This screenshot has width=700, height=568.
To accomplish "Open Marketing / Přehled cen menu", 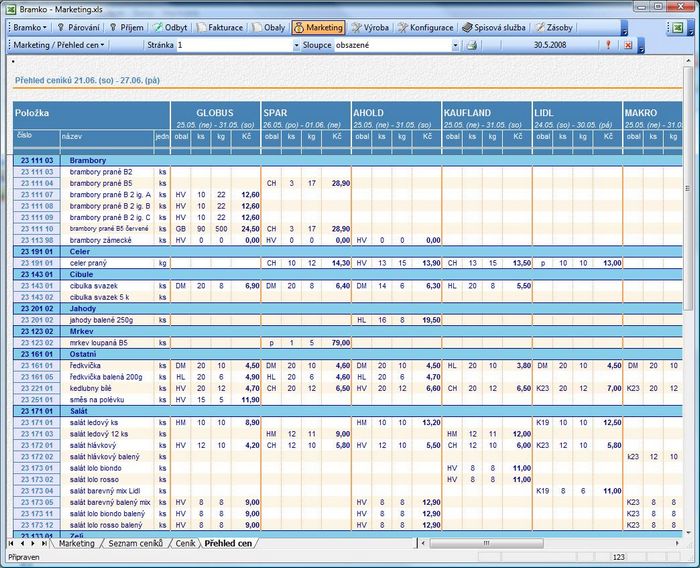I will point(58,45).
